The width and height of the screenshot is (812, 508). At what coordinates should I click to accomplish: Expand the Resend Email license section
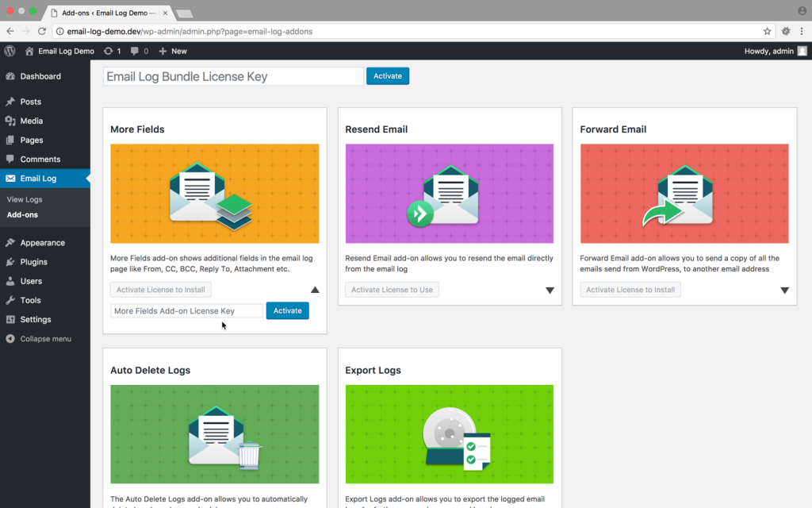(550, 291)
